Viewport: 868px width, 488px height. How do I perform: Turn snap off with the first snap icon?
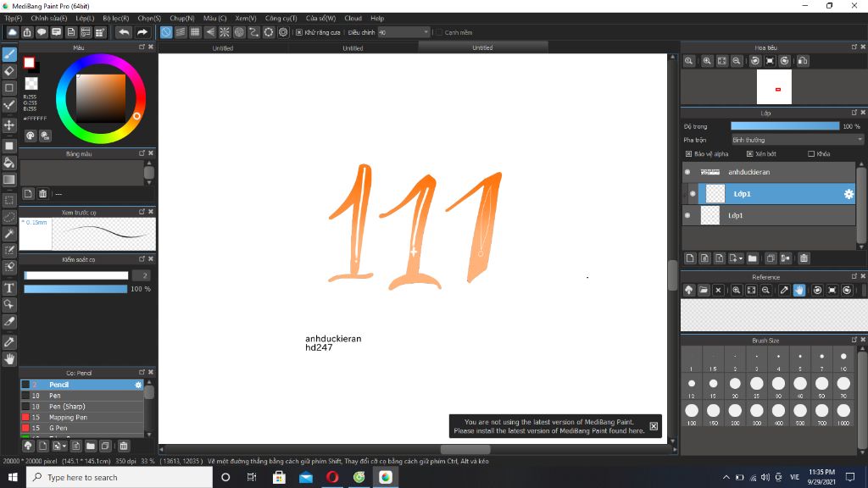[166, 33]
